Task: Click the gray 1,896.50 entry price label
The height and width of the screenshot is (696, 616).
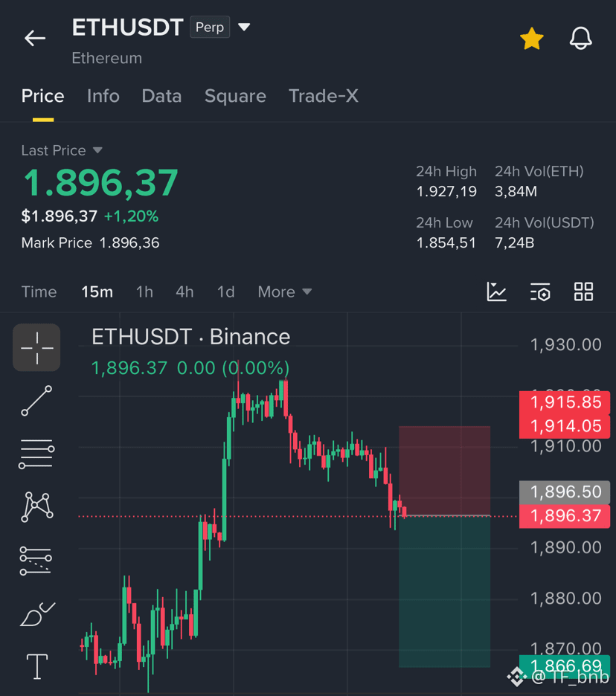Action: (x=565, y=492)
